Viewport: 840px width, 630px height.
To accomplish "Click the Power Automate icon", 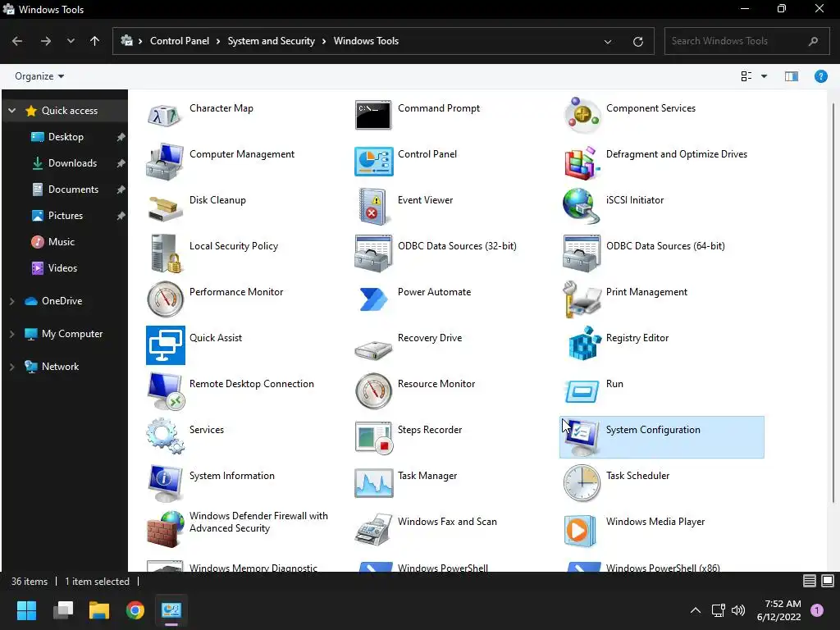I will (373, 299).
